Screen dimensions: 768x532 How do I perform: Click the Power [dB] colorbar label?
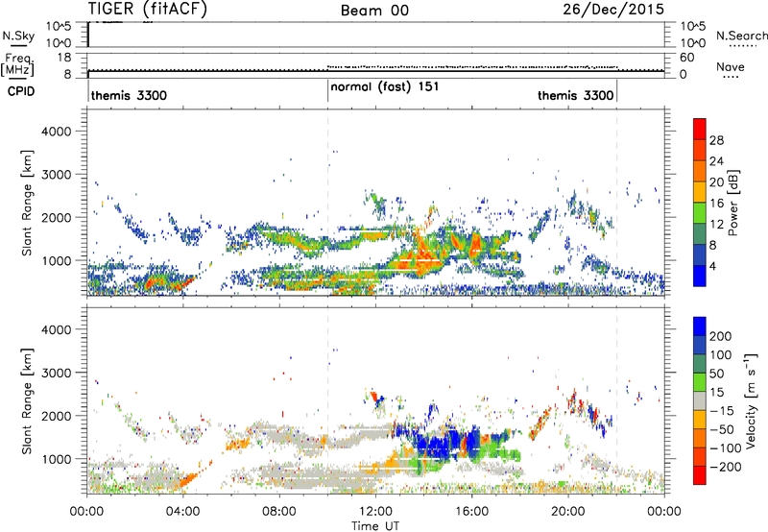[732, 203]
